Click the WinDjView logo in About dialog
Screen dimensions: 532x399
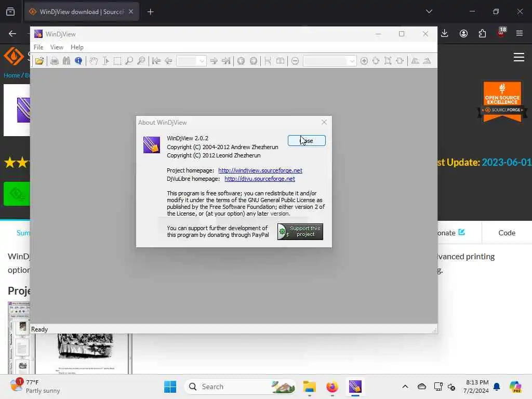(x=152, y=145)
